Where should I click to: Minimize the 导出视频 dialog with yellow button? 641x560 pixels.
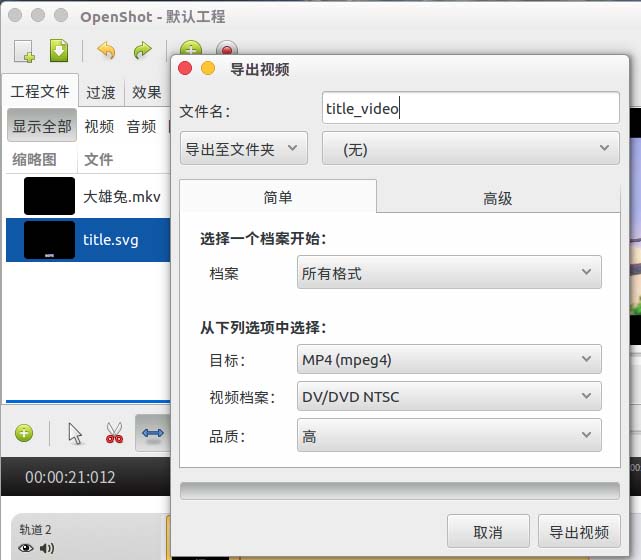tap(208, 68)
